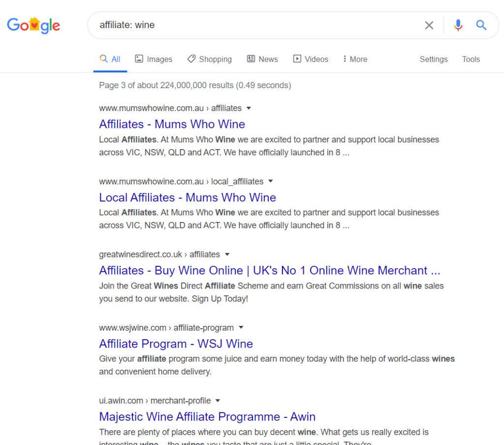Open the More options icon
The image size is (504, 445).
345,59
